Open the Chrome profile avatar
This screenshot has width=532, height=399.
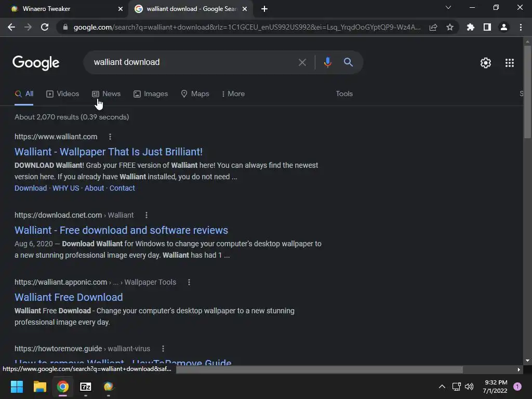click(x=504, y=27)
